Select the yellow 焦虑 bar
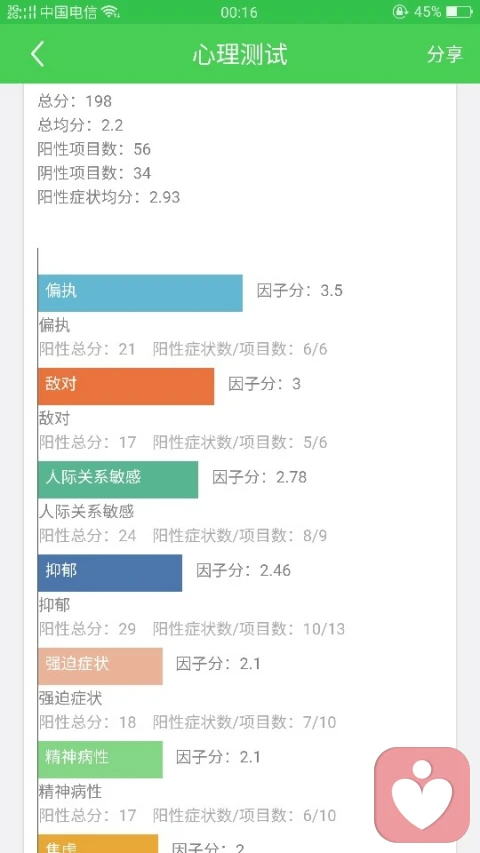This screenshot has height=853, width=480. 98,844
